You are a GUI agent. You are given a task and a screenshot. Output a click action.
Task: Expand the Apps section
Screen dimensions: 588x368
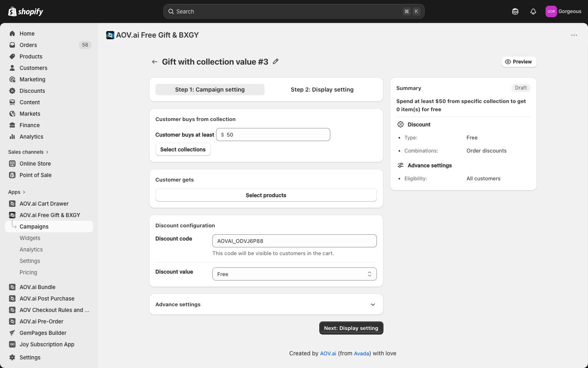coord(17,192)
